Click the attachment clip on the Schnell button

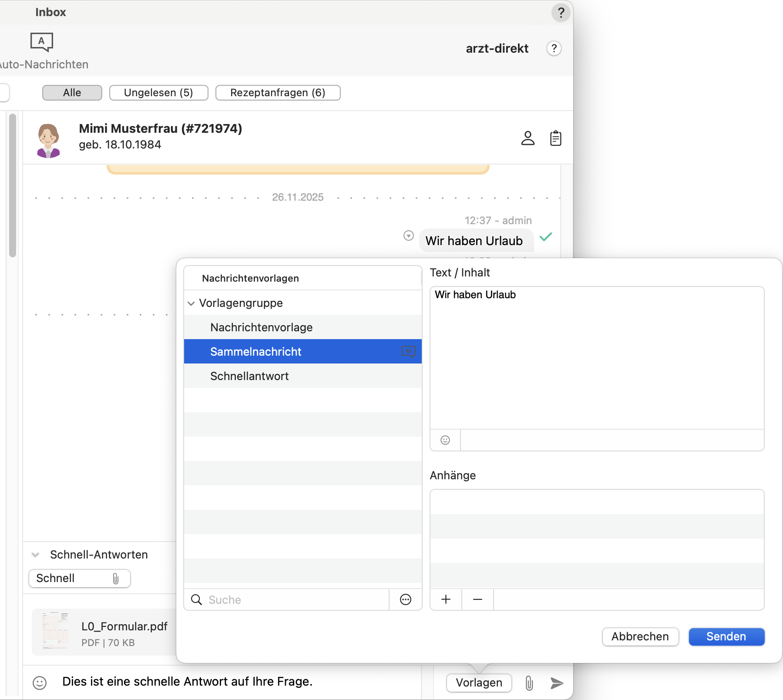(x=115, y=579)
